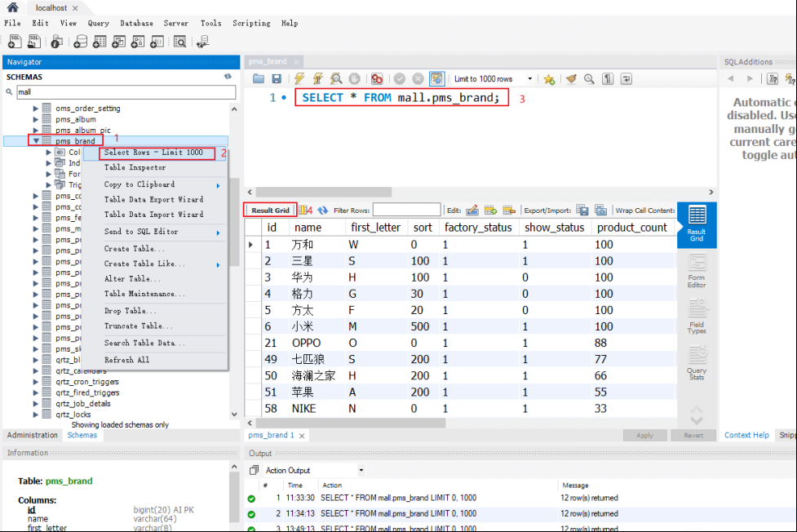Open the Scripting menu
Viewport: 797px width, 532px height.
pyautogui.click(x=251, y=24)
